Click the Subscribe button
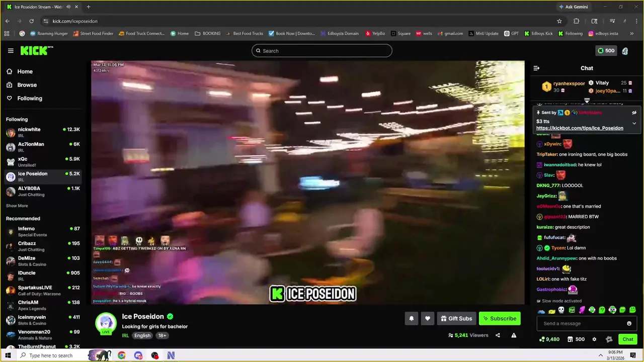 (500, 318)
